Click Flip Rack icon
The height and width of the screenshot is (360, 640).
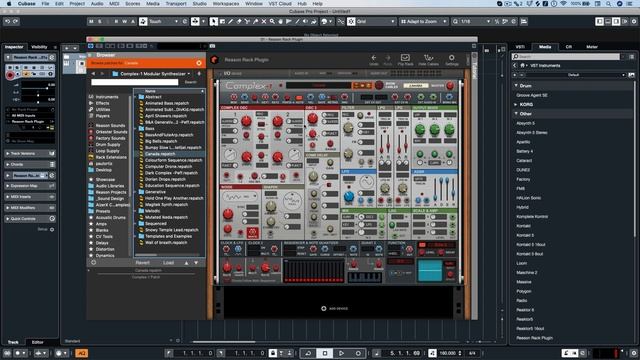(x=405, y=60)
